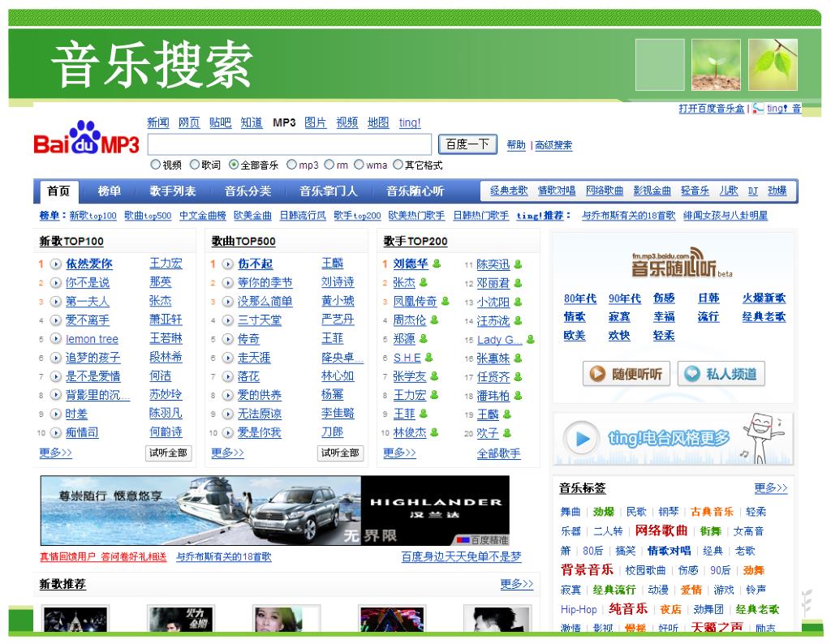Open the 新闻 link above search box
This screenshot has width=831, height=644.
[x=158, y=122]
